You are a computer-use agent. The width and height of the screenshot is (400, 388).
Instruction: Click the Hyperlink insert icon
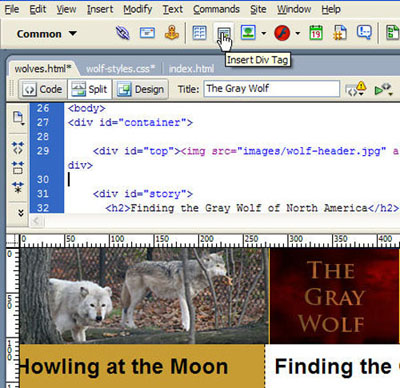pyautogui.click(x=122, y=33)
